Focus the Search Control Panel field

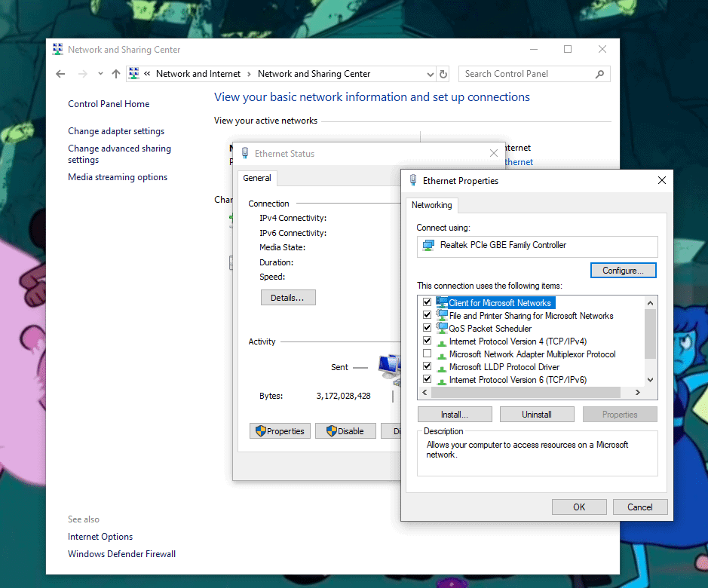[x=534, y=74]
